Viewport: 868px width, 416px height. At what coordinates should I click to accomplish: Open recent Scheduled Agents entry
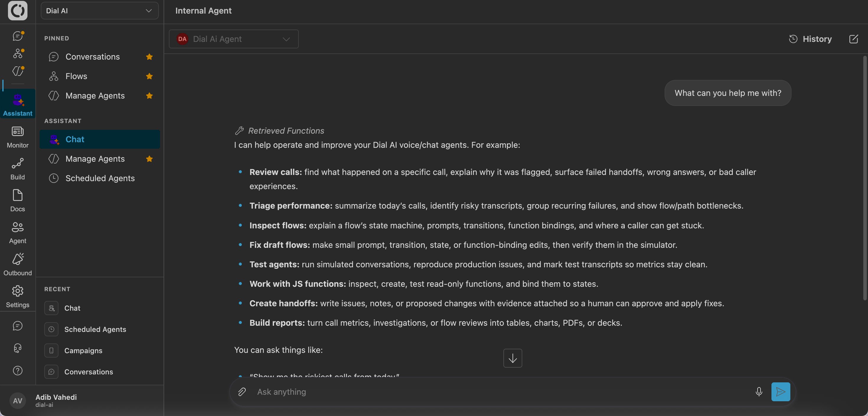(x=100, y=330)
